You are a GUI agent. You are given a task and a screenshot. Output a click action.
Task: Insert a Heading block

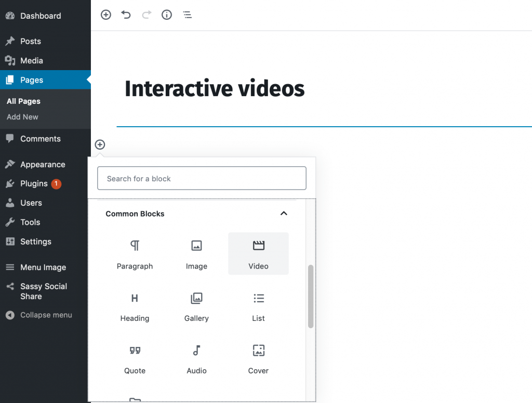(x=135, y=306)
